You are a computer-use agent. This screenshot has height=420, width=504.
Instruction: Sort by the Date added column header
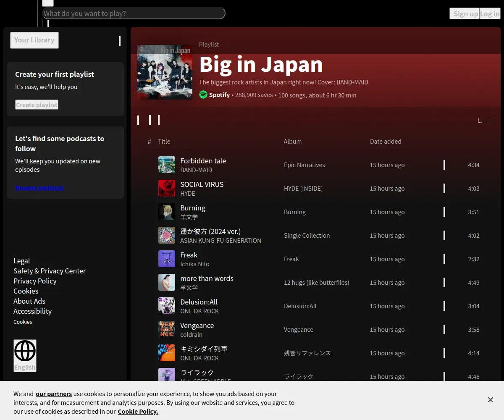coord(386,141)
